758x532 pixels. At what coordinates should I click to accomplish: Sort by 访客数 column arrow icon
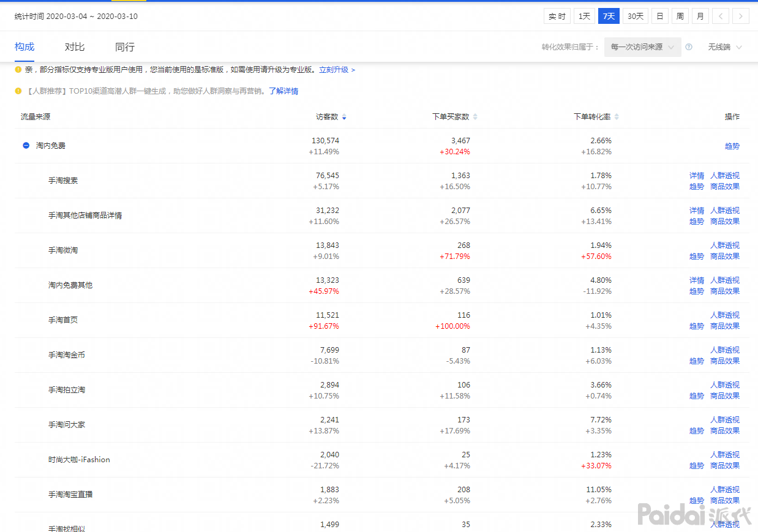(x=344, y=117)
